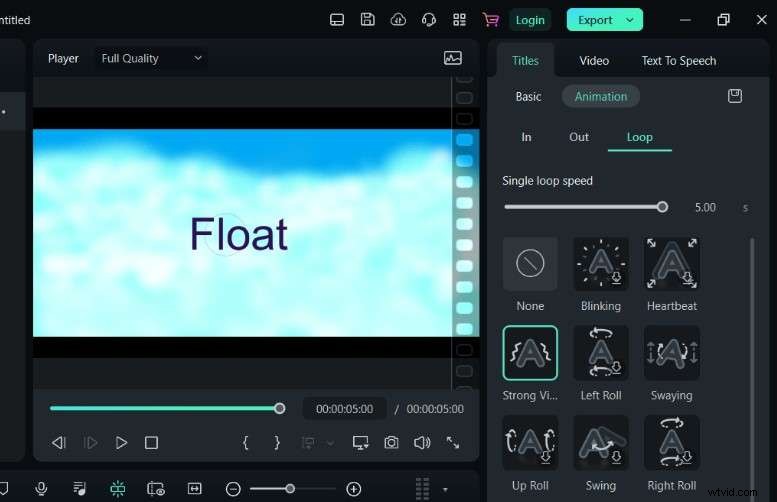Select the Up Roll animation preset

[x=530, y=443]
